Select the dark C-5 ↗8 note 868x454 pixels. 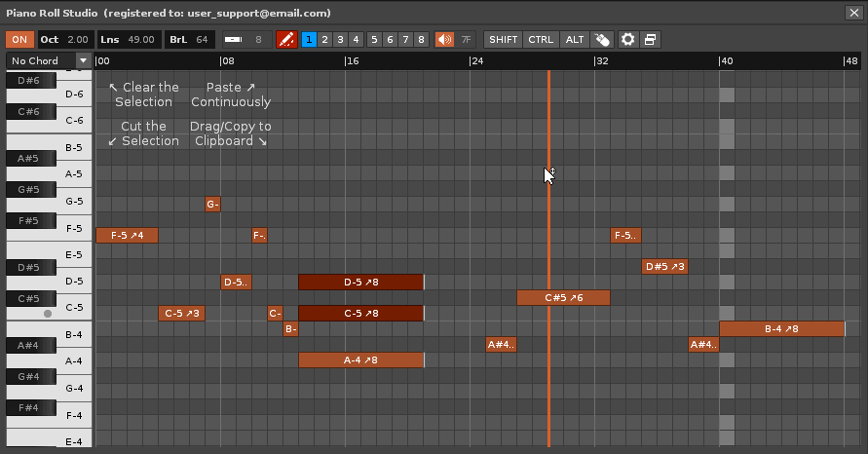(360, 314)
